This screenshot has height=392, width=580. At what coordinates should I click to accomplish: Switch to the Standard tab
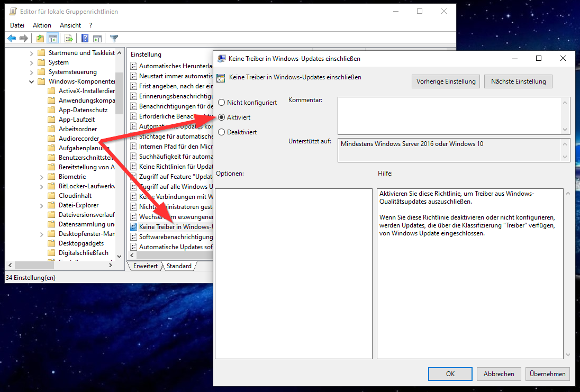coord(179,266)
